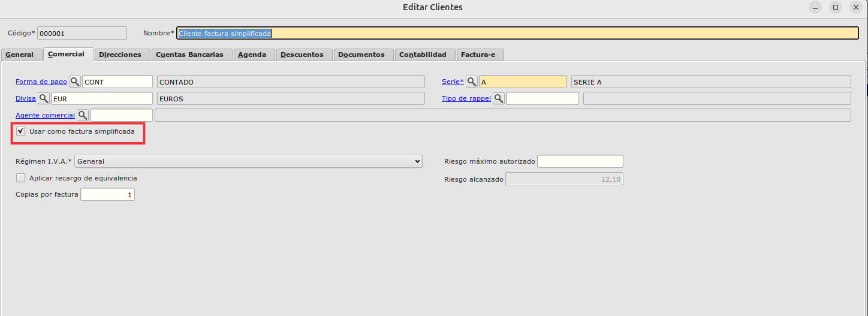Click the Forma de pago link
The width and height of the screenshot is (868, 316).
coord(41,82)
